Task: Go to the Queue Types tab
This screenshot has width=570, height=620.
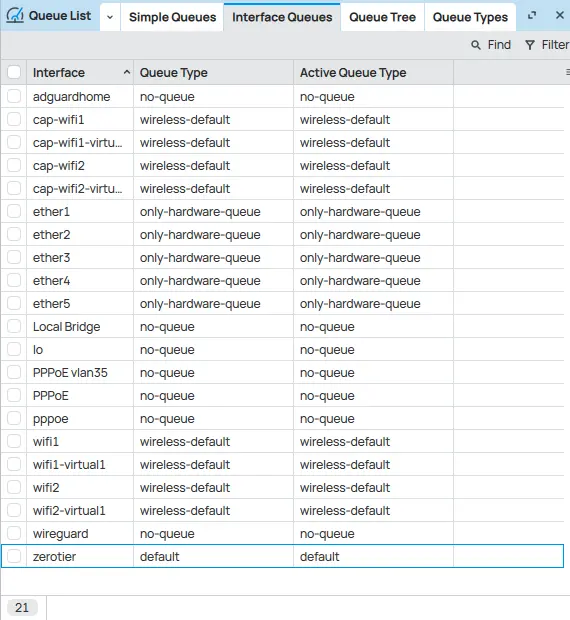Action: [470, 17]
